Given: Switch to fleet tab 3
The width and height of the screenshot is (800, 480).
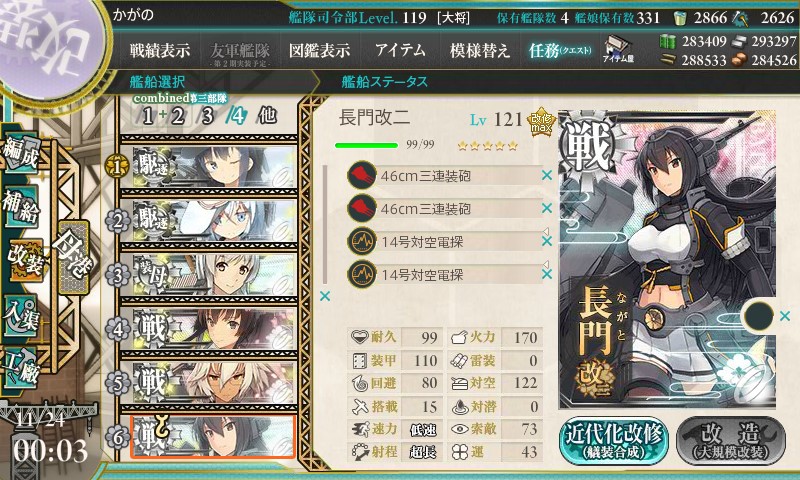Looking at the screenshot, I should (x=207, y=116).
